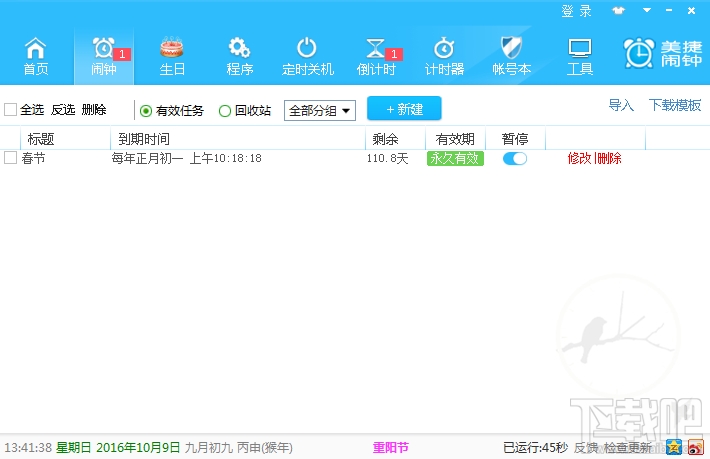Minimize the alarm clock window
This screenshot has width=710, height=459.
[669, 10]
